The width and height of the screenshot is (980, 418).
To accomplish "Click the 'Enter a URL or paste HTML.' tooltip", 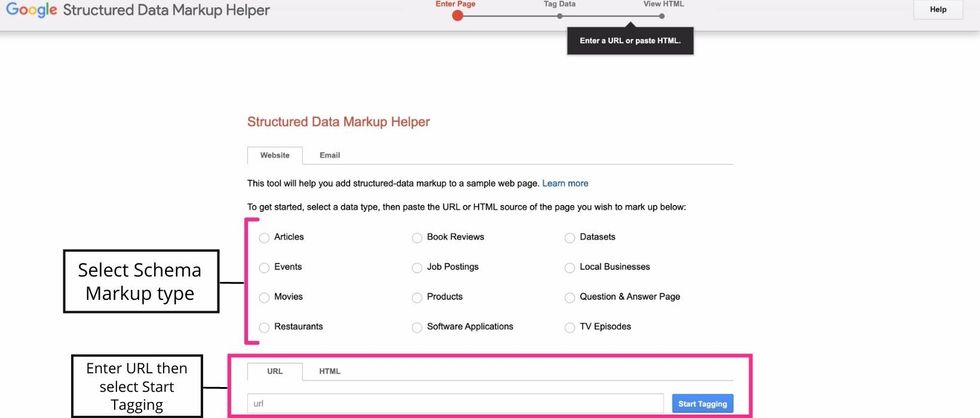I will 630,41.
